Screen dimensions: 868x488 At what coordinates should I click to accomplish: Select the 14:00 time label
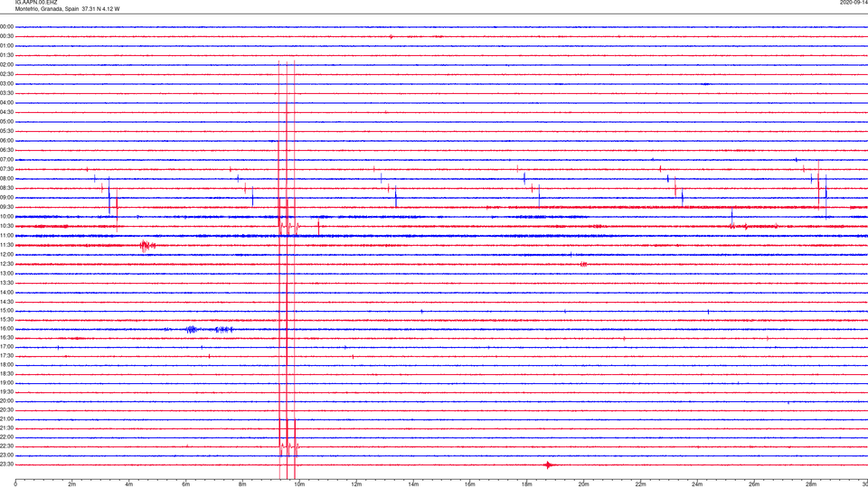tap(6, 292)
